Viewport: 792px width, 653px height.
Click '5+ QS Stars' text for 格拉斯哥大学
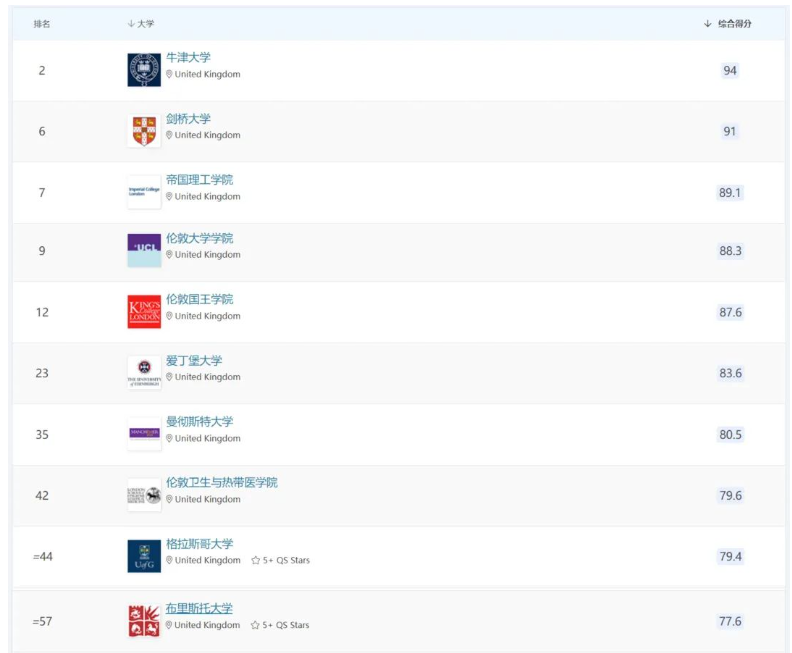[286, 560]
